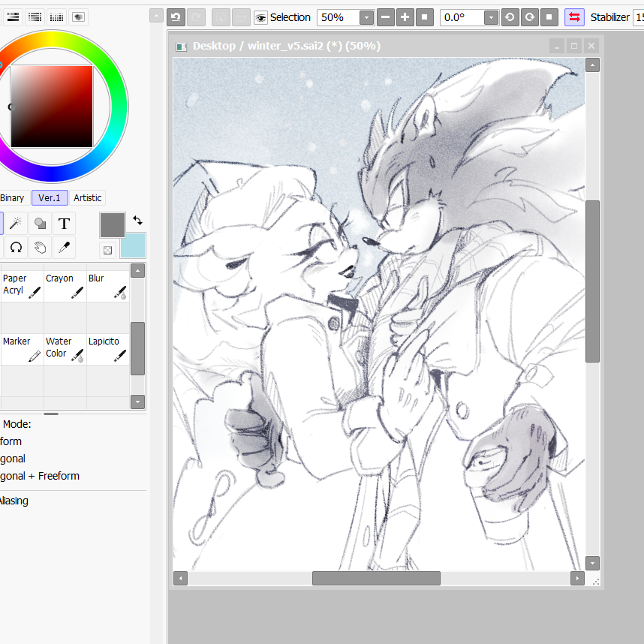Open the 50% zoom dropdown
The width and height of the screenshot is (644, 644).
(366, 18)
